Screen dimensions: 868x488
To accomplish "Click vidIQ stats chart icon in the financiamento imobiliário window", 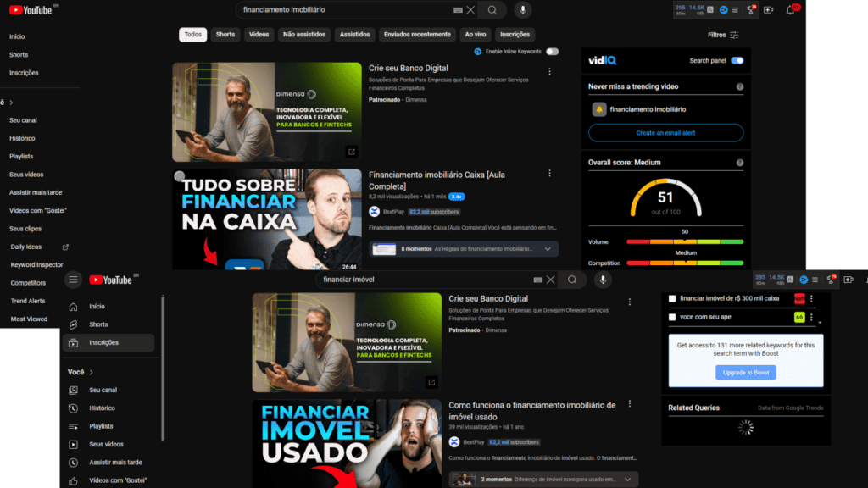I will point(710,9).
